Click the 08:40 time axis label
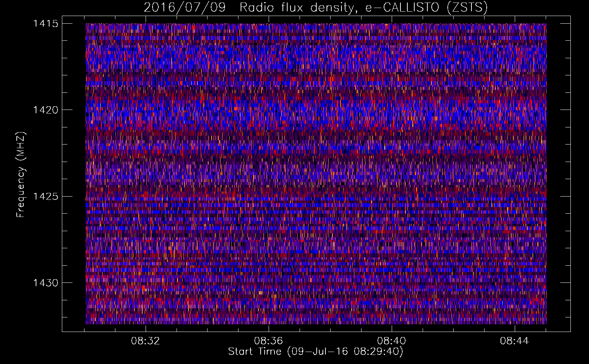Screen dimensions: 589x364 (x=392, y=341)
